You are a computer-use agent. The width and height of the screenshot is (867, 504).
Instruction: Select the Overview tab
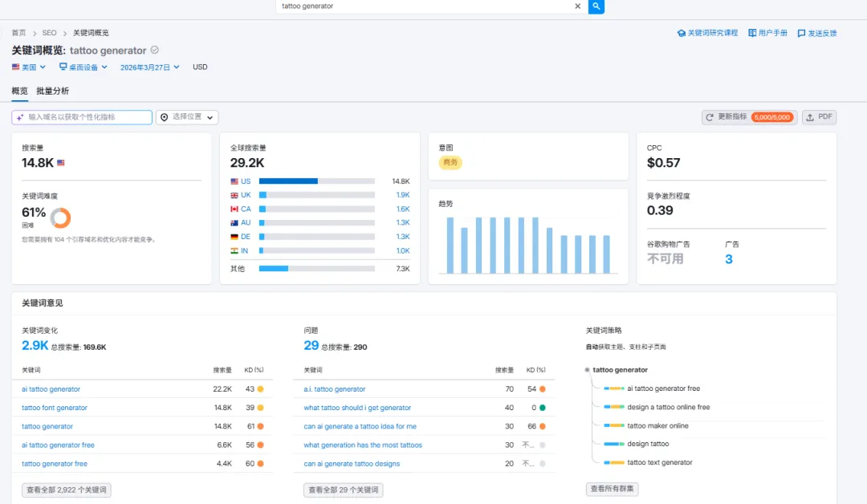[x=19, y=91]
